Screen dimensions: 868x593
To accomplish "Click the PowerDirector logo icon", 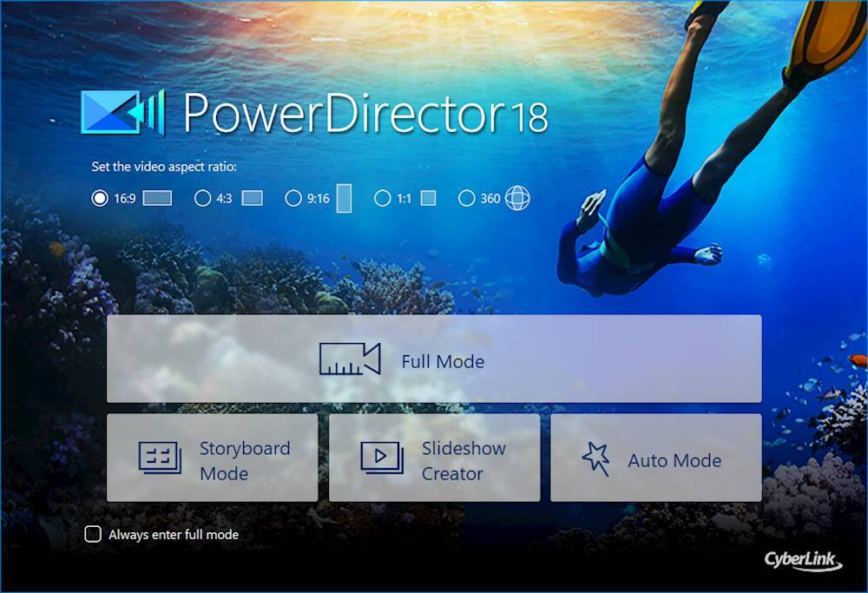I will [x=122, y=111].
